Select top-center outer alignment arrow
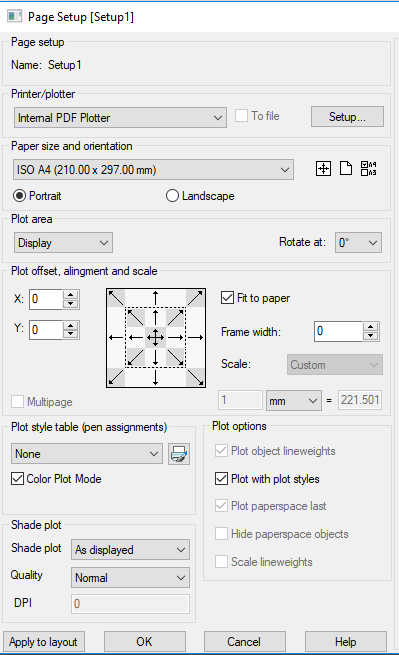 click(155, 298)
